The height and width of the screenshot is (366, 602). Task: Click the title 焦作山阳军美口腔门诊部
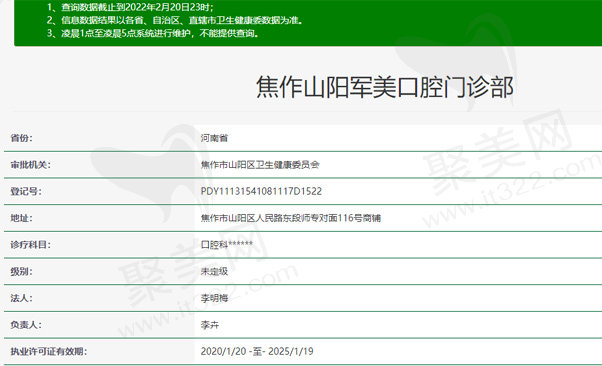click(x=385, y=87)
